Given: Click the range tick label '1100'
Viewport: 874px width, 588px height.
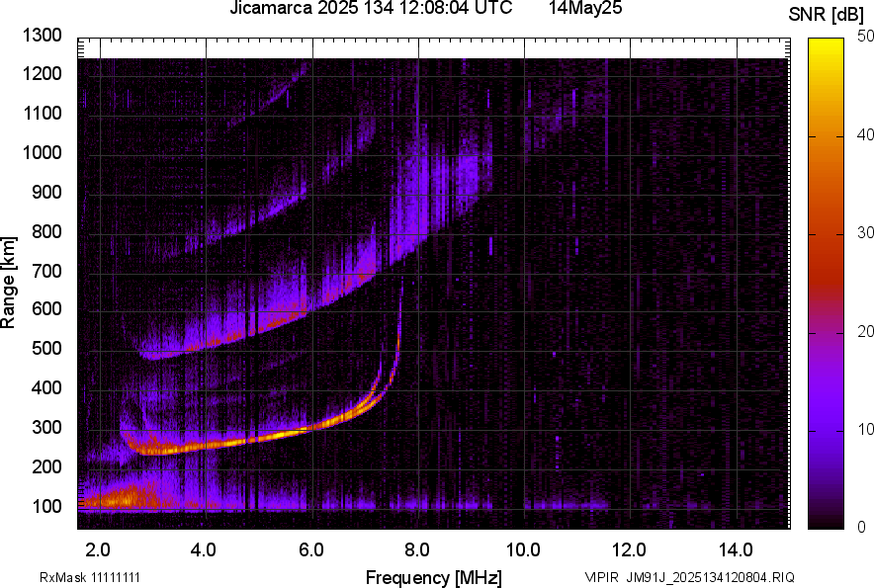Looking at the screenshot, I should (x=42, y=113).
